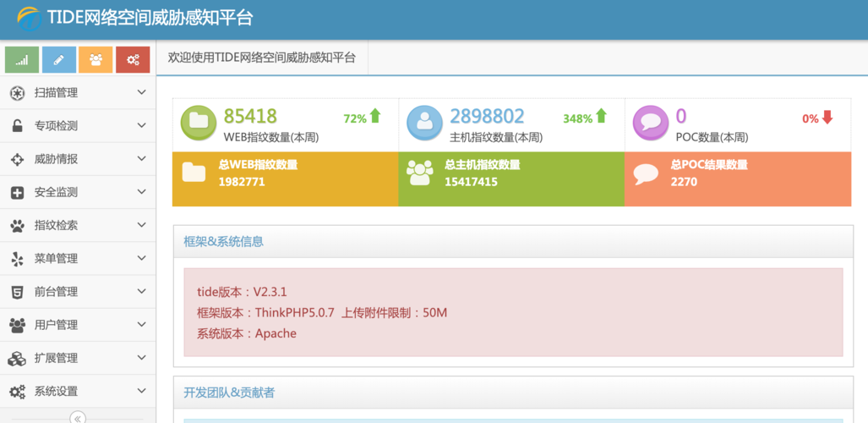Open the 专项检测 menu item
The height and width of the screenshot is (423, 868).
click(78, 126)
